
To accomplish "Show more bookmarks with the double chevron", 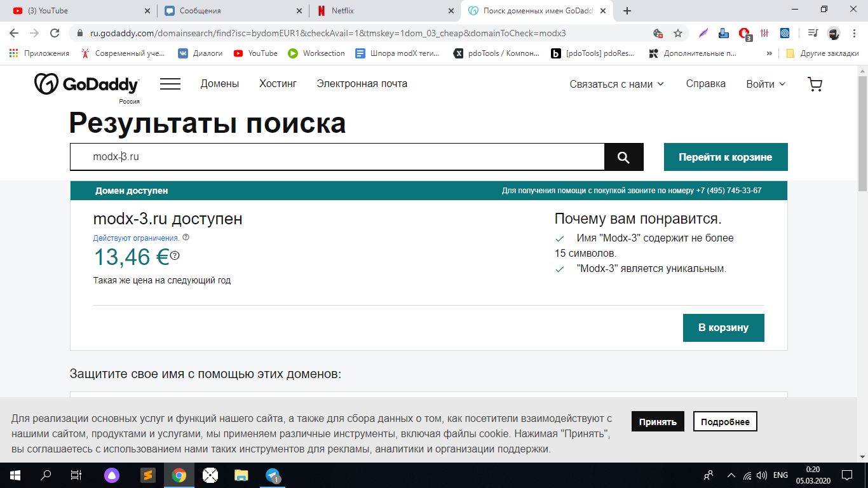I will [770, 53].
